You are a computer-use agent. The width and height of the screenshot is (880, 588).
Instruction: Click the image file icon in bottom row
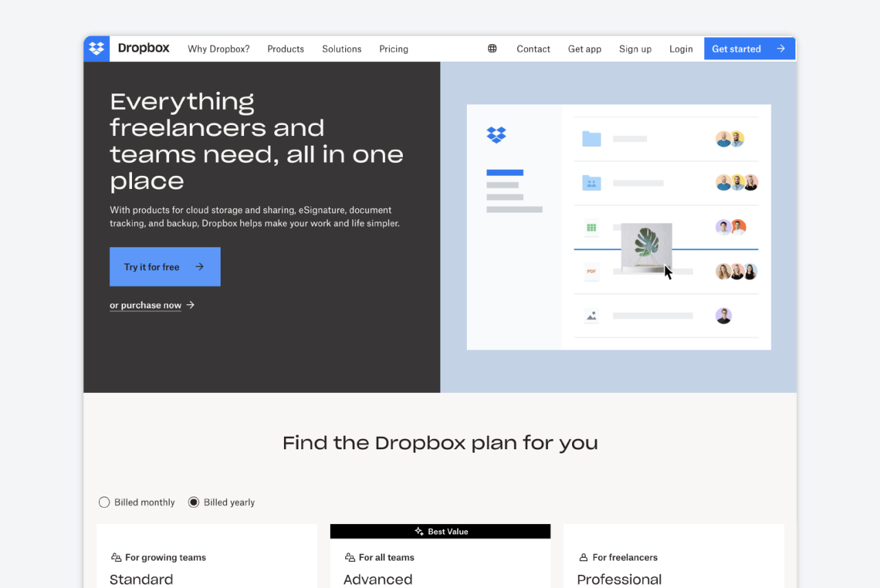pos(592,315)
